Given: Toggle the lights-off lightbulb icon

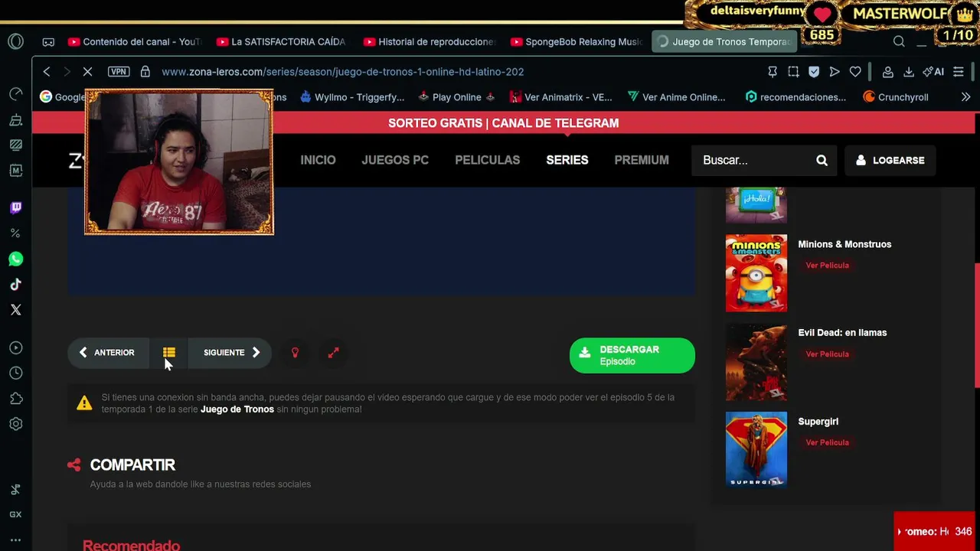Looking at the screenshot, I should (x=295, y=353).
